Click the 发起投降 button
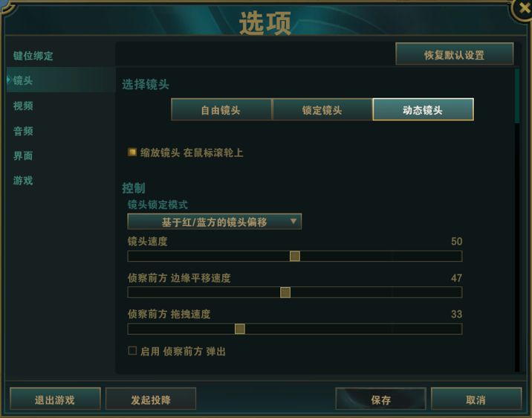 [x=151, y=399]
